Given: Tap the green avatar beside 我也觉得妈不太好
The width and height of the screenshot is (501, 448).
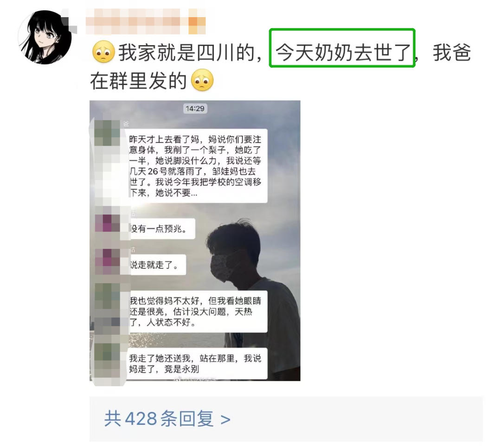Looking at the screenshot, I should point(107,297).
